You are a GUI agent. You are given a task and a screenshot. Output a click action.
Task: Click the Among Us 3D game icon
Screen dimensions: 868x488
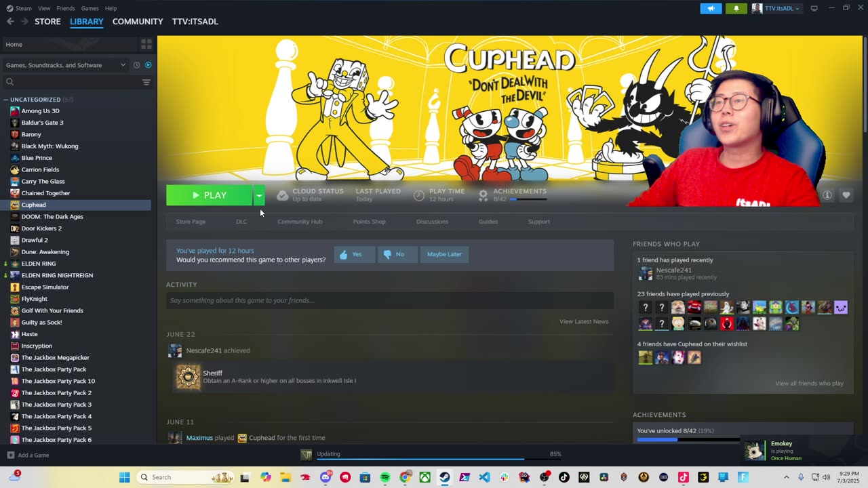click(15, 111)
